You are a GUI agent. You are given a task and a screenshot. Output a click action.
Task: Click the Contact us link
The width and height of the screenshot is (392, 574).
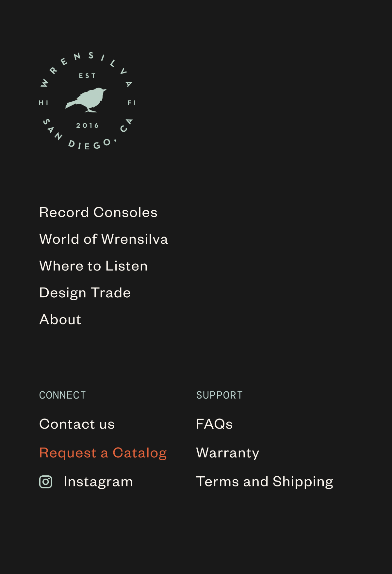[77, 424]
